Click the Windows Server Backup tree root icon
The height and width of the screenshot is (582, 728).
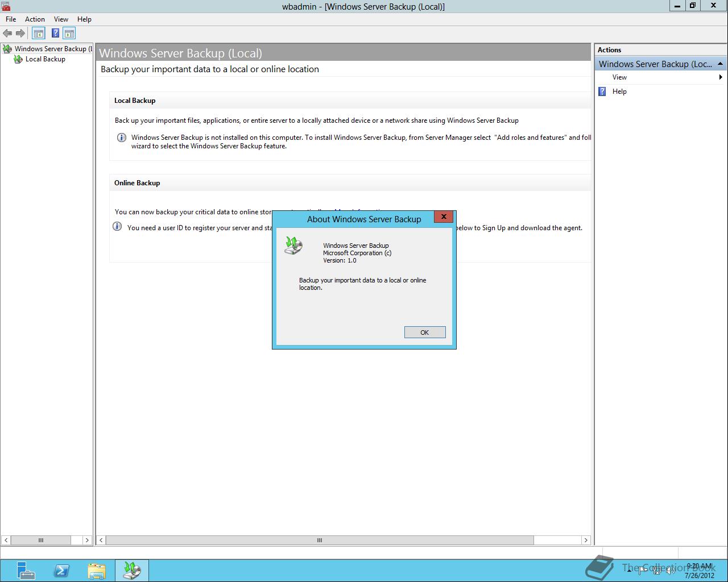pos(7,49)
